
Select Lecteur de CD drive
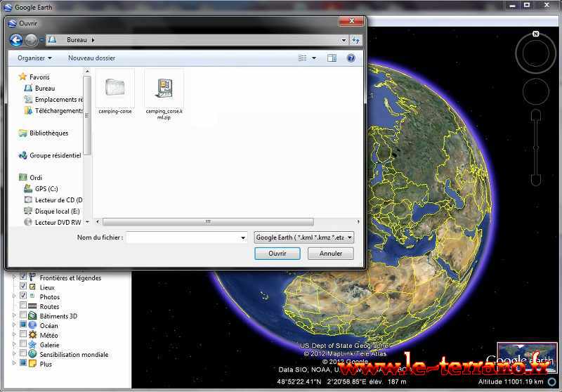53,200
